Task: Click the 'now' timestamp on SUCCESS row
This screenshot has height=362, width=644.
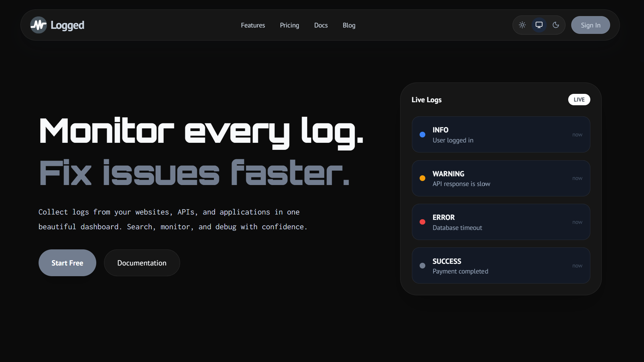Action: pos(577,265)
